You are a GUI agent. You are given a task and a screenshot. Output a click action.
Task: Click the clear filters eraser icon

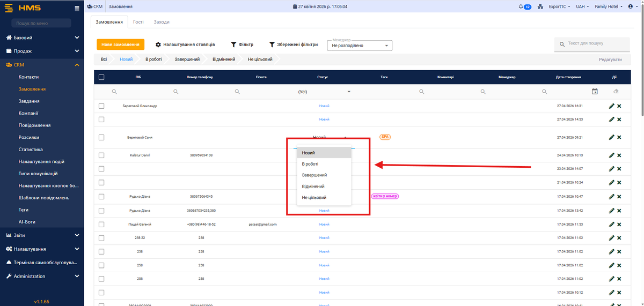616,92
